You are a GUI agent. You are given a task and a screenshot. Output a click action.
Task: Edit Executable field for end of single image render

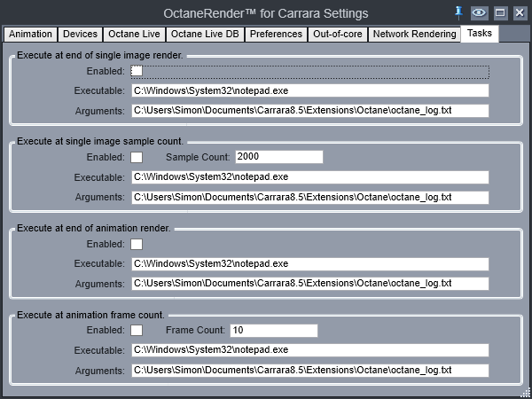[310, 91]
